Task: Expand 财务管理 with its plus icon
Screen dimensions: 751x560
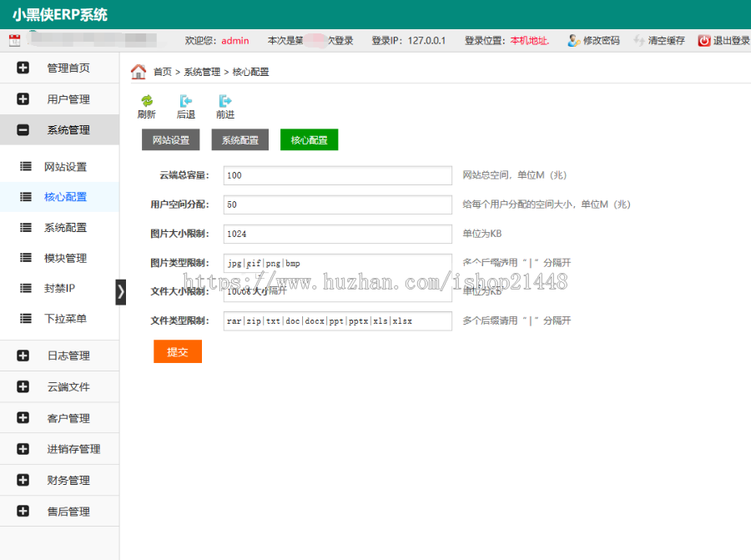Action: coord(23,480)
